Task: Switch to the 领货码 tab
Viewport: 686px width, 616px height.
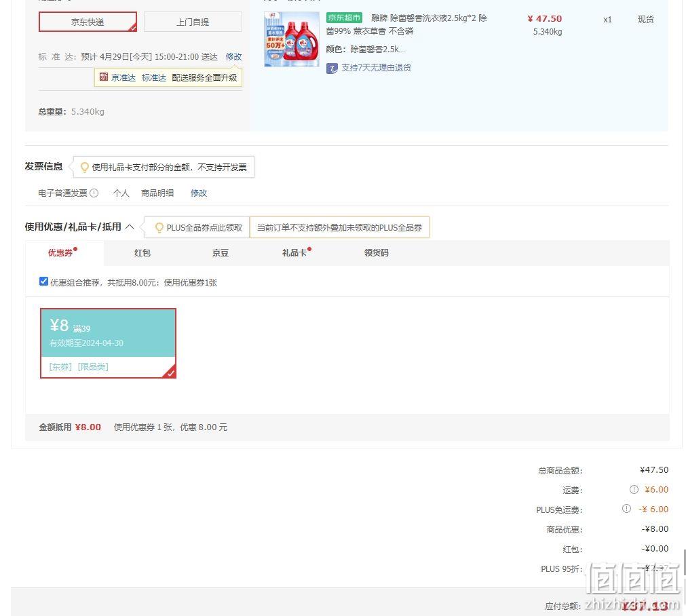Action: pyautogui.click(x=377, y=253)
